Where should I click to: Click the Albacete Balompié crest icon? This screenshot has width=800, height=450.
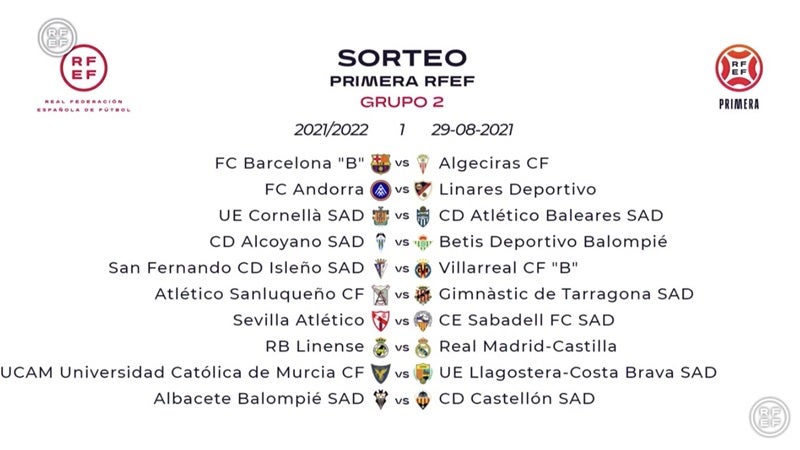(x=380, y=399)
